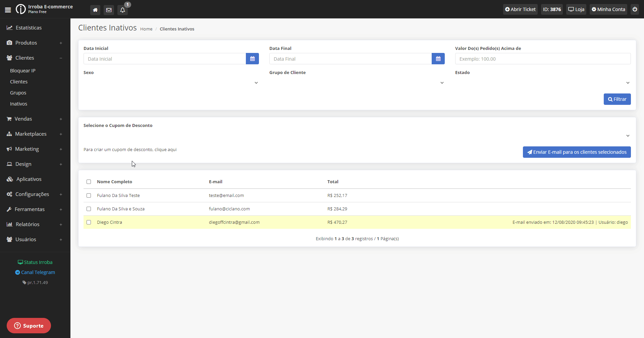Image resolution: width=644 pixels, height=338 pixels.
Task: Click the Suporte button
Action: [29, 326]
